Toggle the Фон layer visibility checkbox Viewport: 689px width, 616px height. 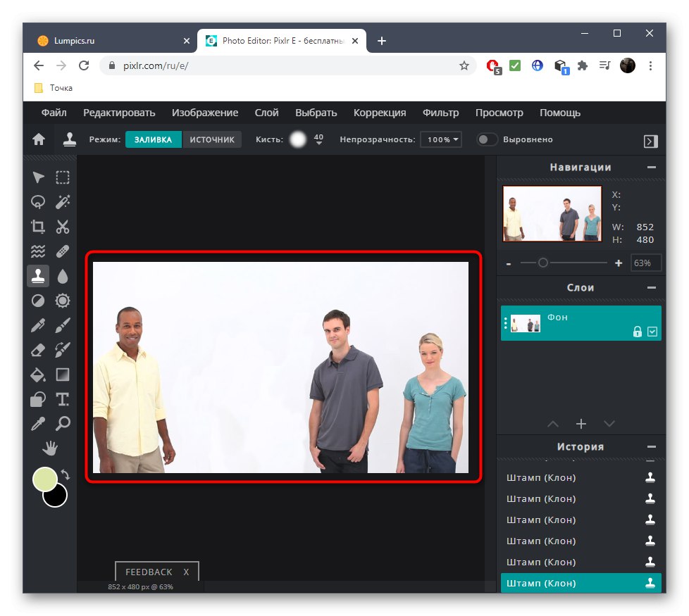[x=652, y=332]
